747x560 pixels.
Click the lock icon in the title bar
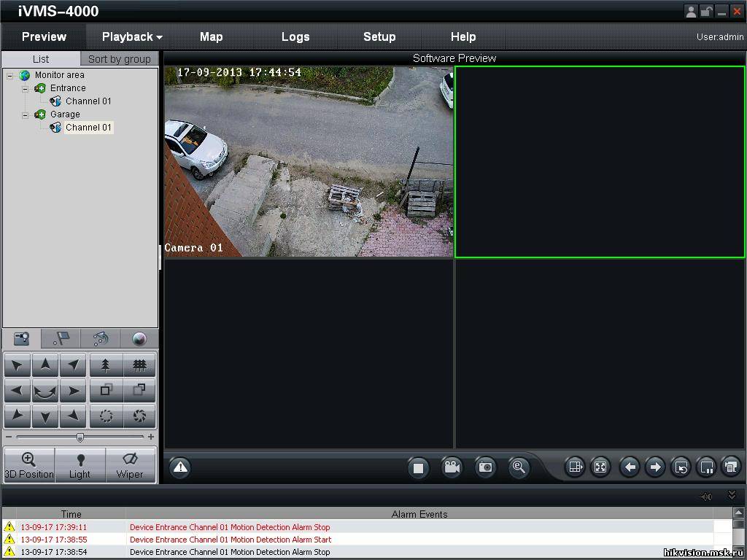pos(706,12)
